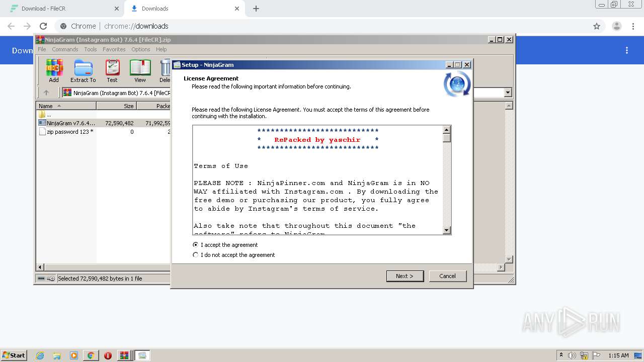Click WinRAR vertical scrollbar up arrow

click(x=509, y=106)
